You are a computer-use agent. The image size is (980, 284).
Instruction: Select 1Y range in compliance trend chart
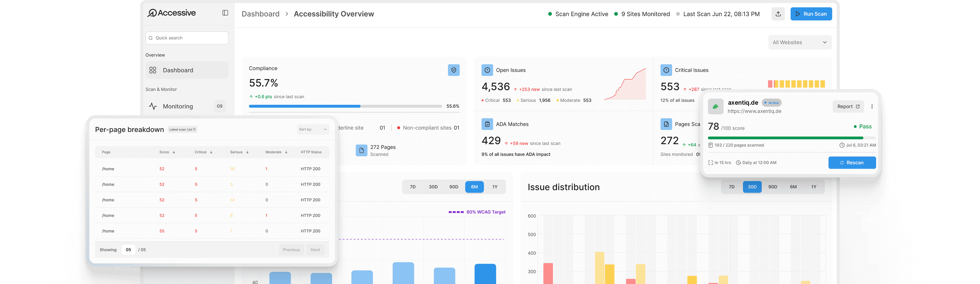(495, 187)
